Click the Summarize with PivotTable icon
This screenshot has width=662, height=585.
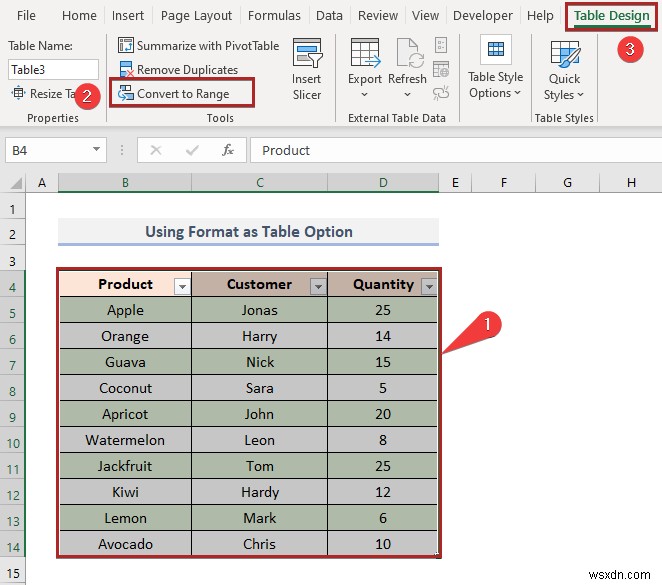point(126,45)
